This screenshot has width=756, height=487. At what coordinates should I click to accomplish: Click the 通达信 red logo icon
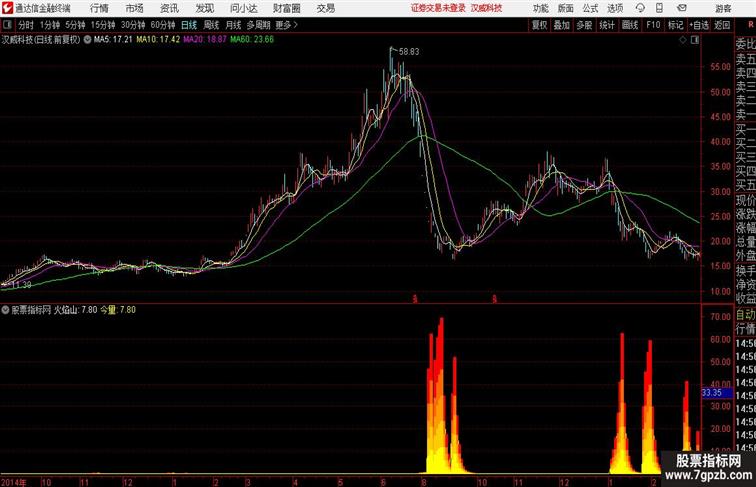point(7,8)
